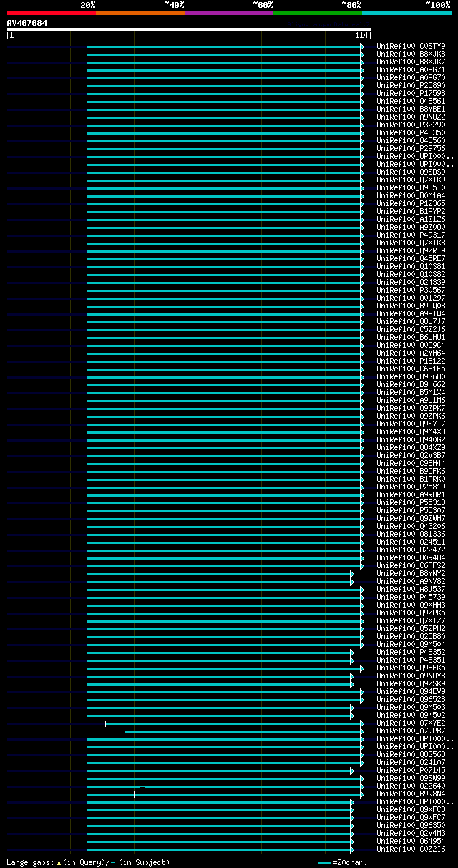
Task: Click the cyan ~100% legend segment
Action: [406, 13]
